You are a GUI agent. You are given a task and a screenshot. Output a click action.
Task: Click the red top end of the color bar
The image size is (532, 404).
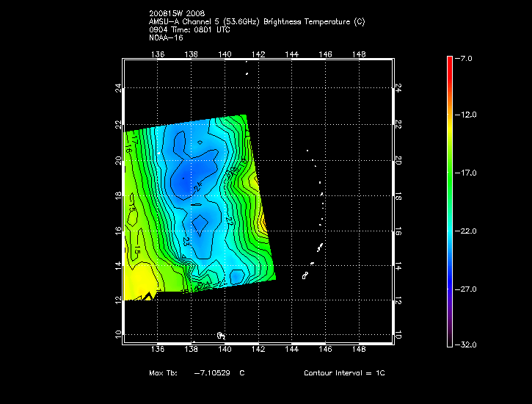click(x=449, y=60)
